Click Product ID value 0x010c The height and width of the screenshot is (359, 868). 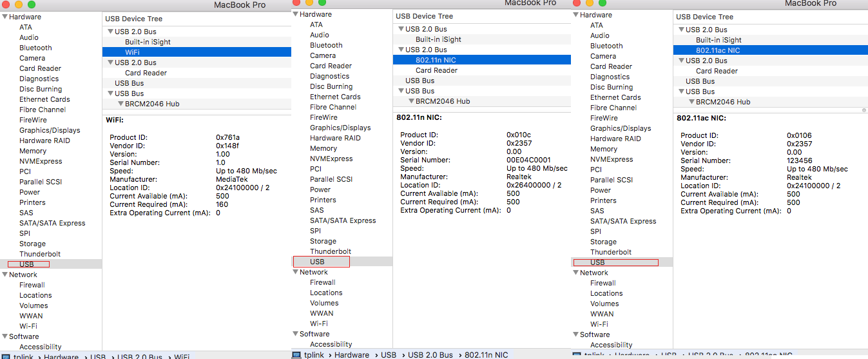pyautogui.click(x=519, y=135)
